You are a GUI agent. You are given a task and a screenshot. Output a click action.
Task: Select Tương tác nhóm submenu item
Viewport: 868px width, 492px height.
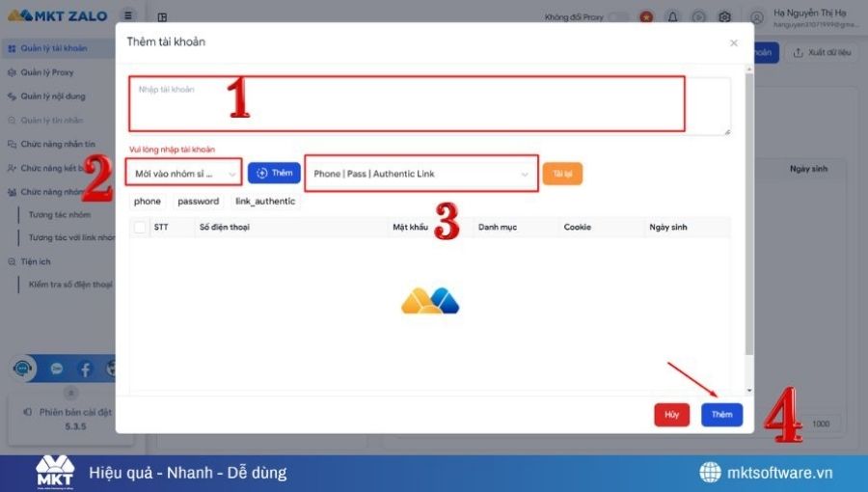(x=60, y=215)
